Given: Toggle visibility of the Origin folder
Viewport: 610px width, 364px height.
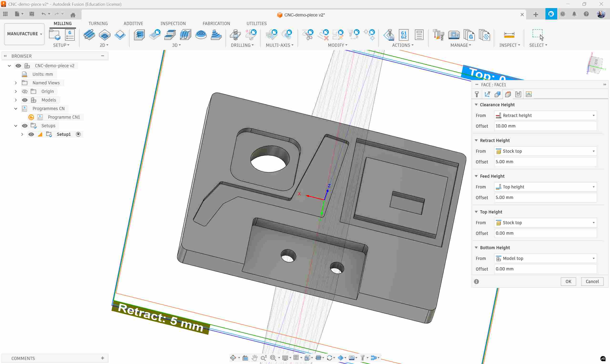Looking at the screenshot, I should [x=25, y=91].
